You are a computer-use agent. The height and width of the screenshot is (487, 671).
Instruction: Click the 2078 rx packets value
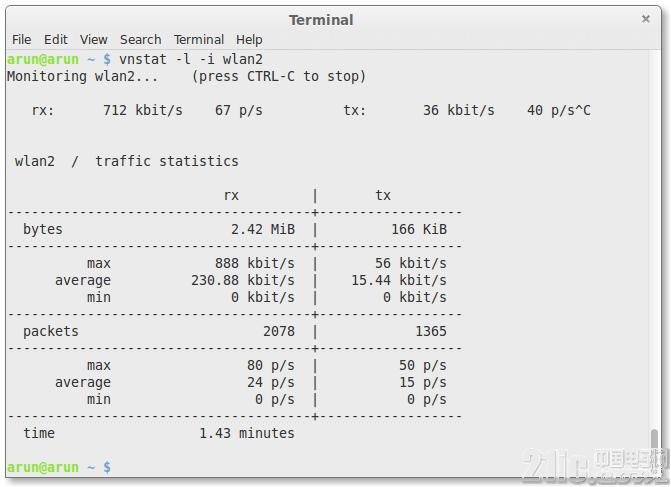point(279,331)
